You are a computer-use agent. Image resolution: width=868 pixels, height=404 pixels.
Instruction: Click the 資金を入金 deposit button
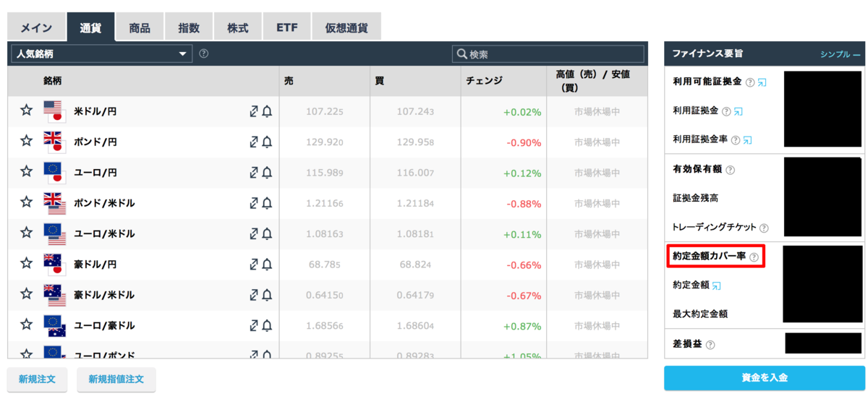[x=764, y=378]
